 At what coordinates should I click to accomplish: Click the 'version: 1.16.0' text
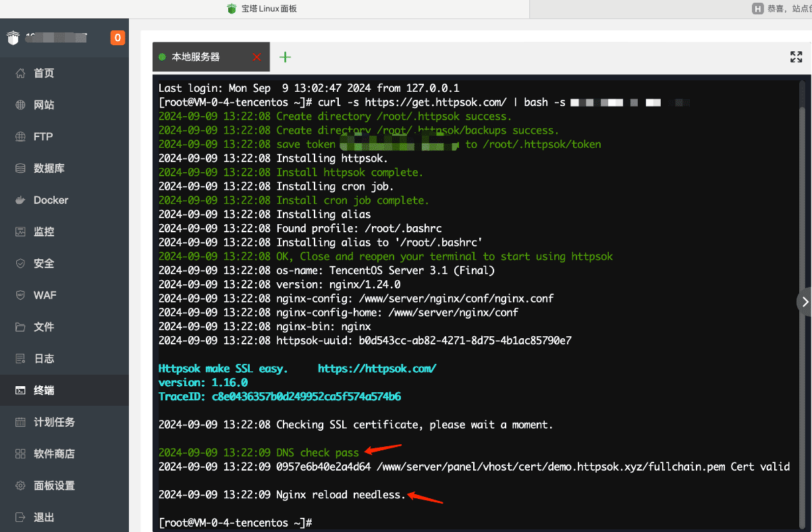(x=203, y=383)
